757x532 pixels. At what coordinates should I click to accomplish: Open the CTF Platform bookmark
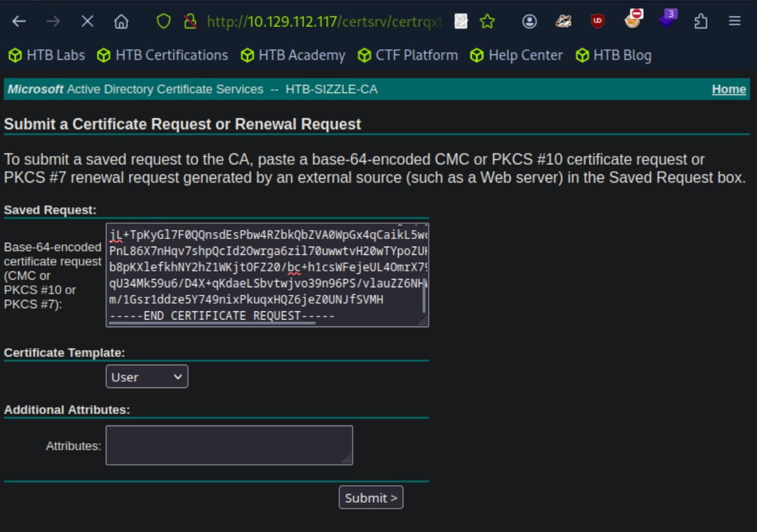point(408,55)
